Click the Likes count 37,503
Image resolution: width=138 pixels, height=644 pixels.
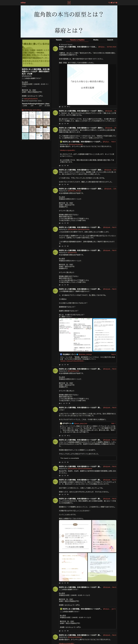[47, 106]
